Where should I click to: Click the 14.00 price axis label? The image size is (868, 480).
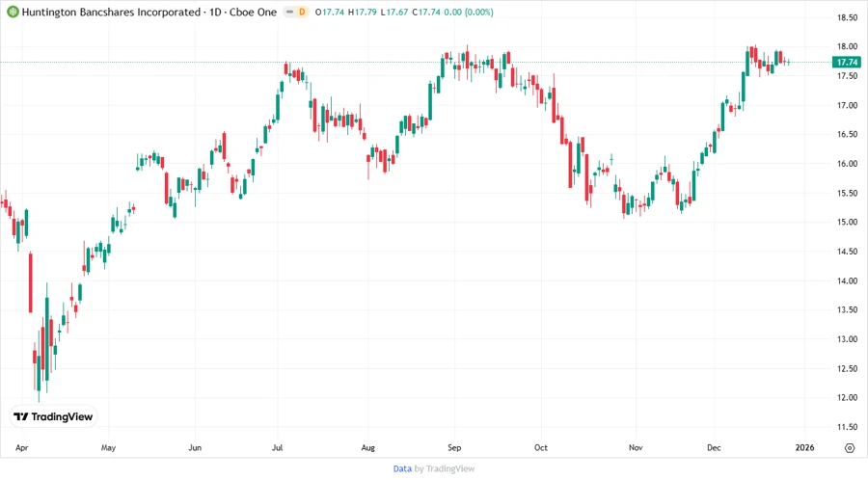pyautogui.click(x=847, y=280)
